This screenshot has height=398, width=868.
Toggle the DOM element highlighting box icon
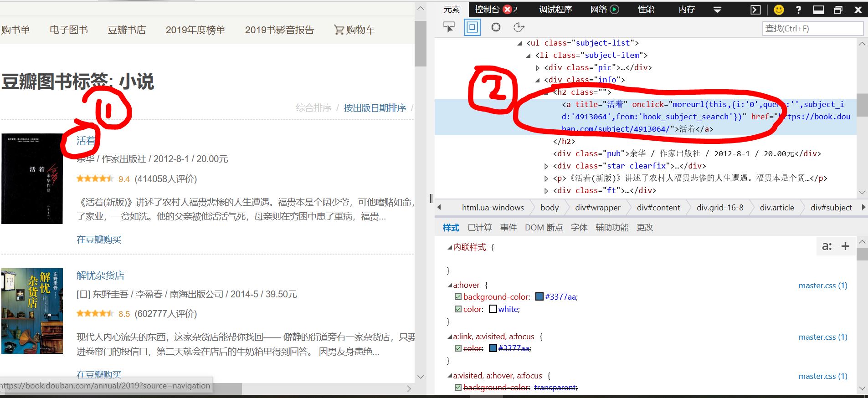coord(473,27)
